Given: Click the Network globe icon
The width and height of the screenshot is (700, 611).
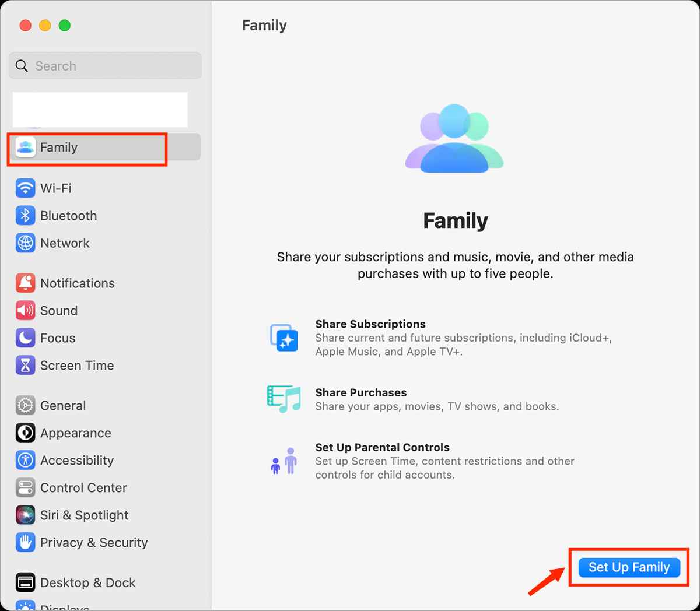Looking at the screenshot, I should 25,243.
